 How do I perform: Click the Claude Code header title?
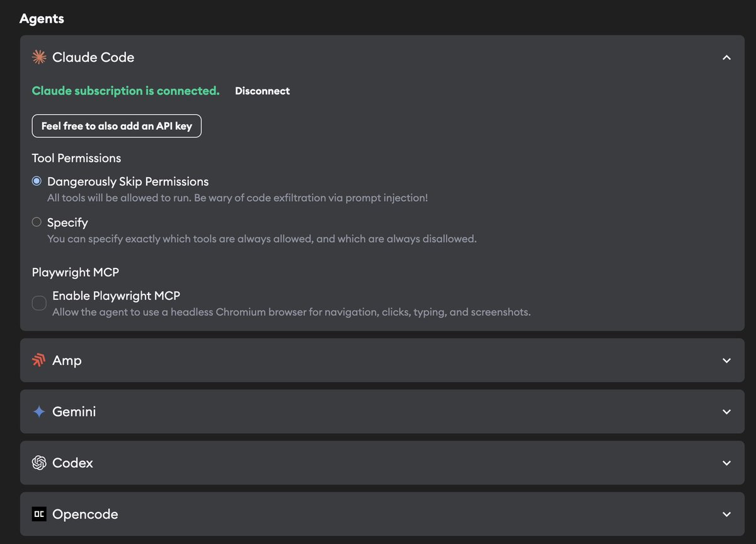pyautogui.click(x=93, y=57)
